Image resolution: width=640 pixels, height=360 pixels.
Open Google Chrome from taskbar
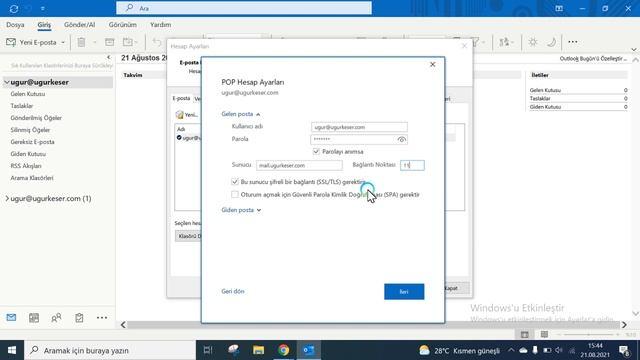coord(284,350)
